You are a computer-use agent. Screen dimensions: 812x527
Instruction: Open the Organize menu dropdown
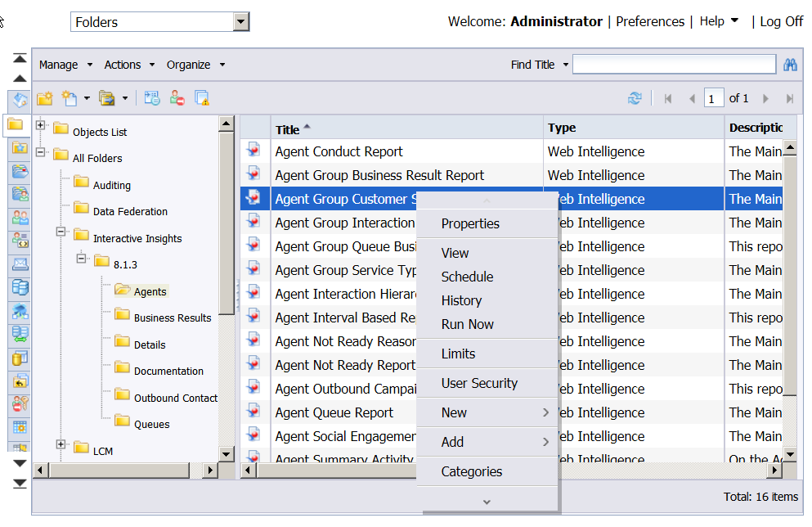click(x=195, y=65)
